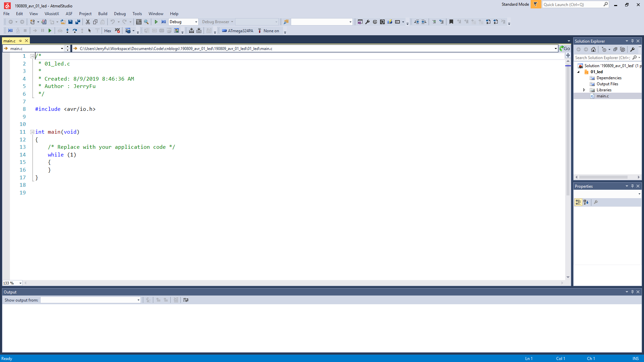The width and height of the screenshot is (644, 362).
Task: Comment out the selected lines icon
Action: point(434,22)
